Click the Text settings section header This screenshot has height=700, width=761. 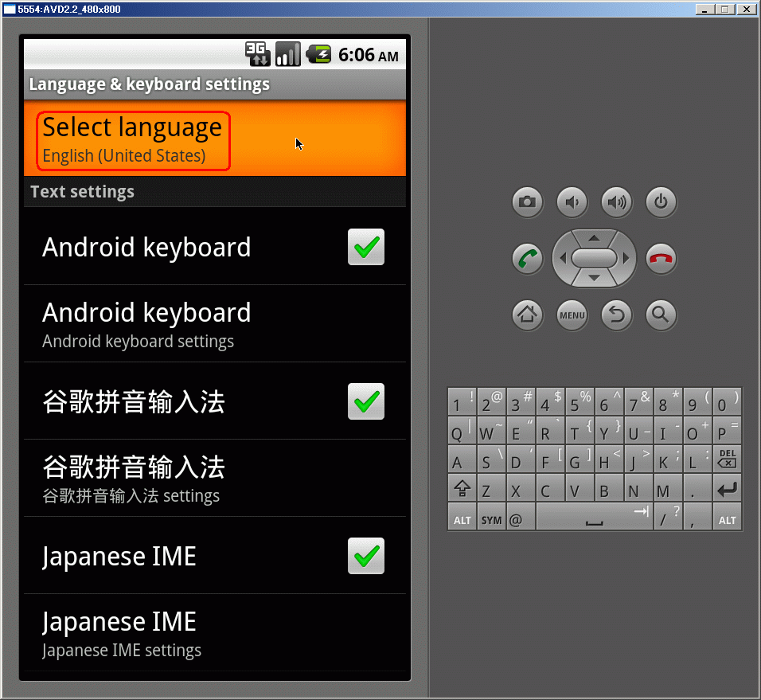pyautogui.click(x=214, y=192)
